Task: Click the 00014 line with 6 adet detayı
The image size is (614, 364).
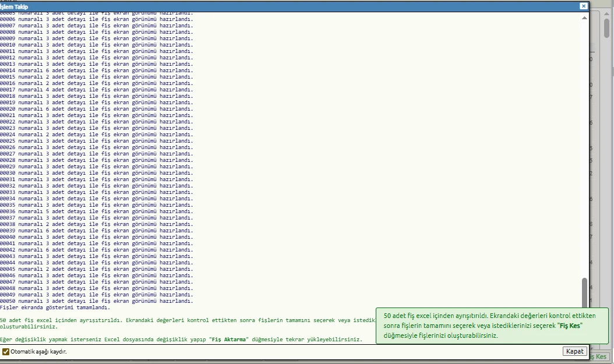Action: pyautogui.click(x=96, y=70)
